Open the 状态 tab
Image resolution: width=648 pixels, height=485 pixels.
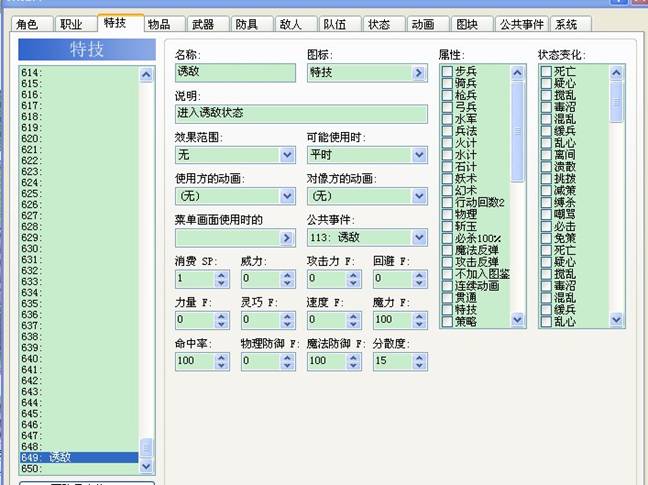click(x=384, y=24)
